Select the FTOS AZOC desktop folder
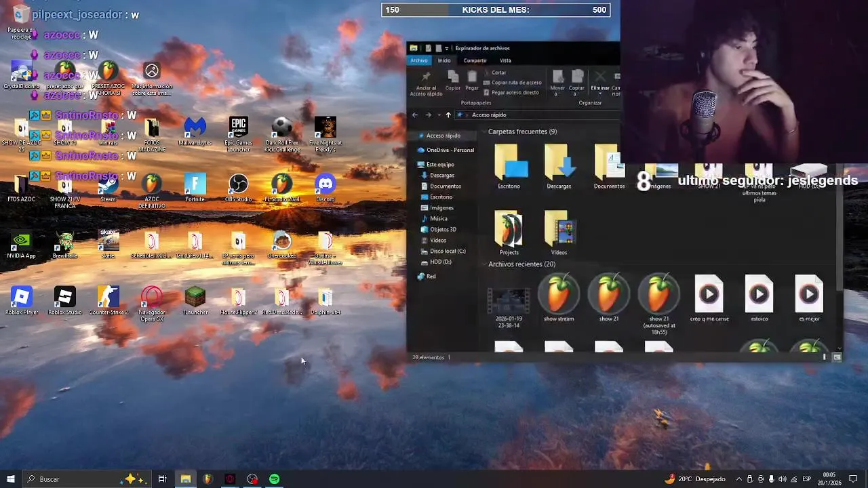The width and height of the screenshot is (868, 488). [x=21, y=188]
